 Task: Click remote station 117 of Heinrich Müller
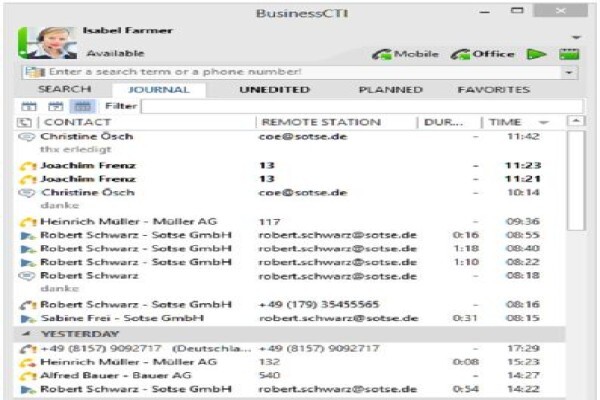coord(270,222)
